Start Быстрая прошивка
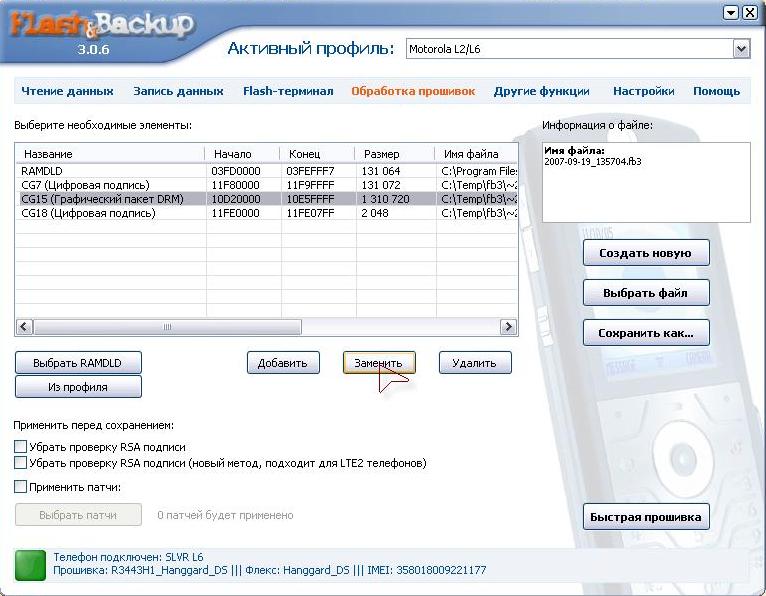The width and height of the screenshot is (766, 596). coord(646,517)
